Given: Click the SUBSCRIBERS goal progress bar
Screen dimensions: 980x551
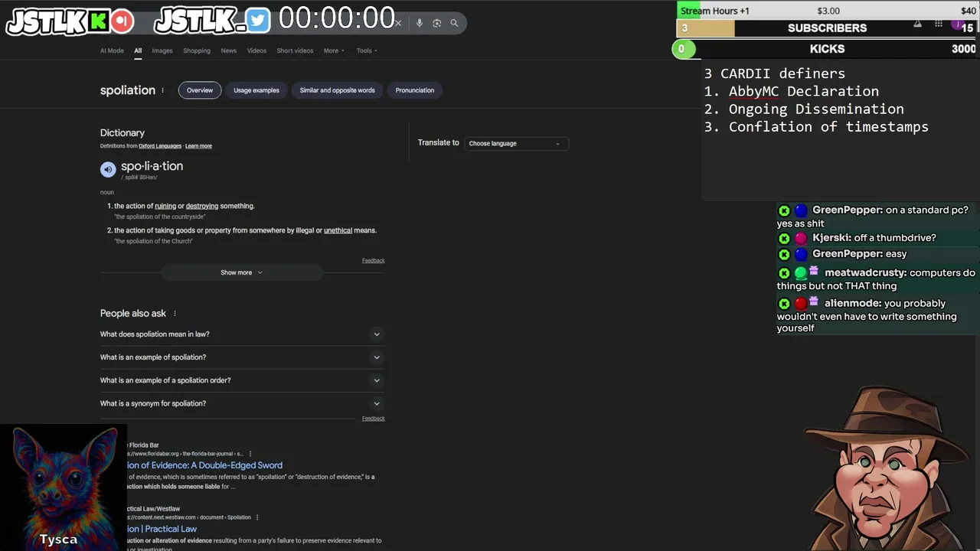Looking at the screenshot, I should click(828, 28).
